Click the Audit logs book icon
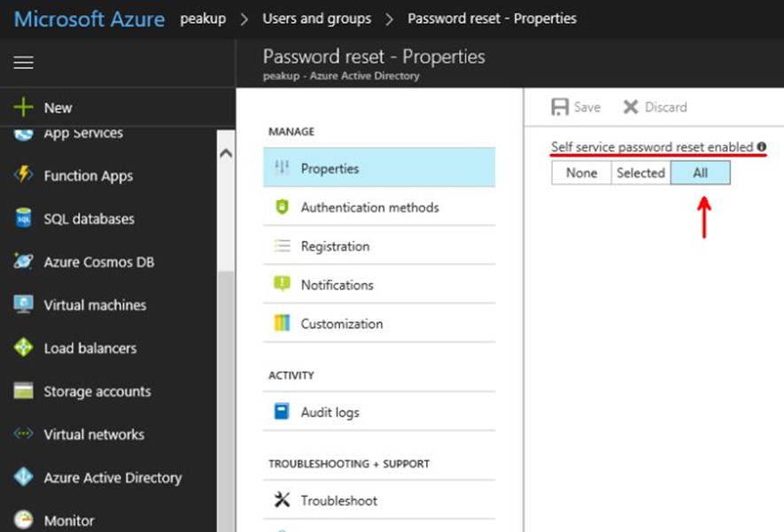 [x=282, y=411]
